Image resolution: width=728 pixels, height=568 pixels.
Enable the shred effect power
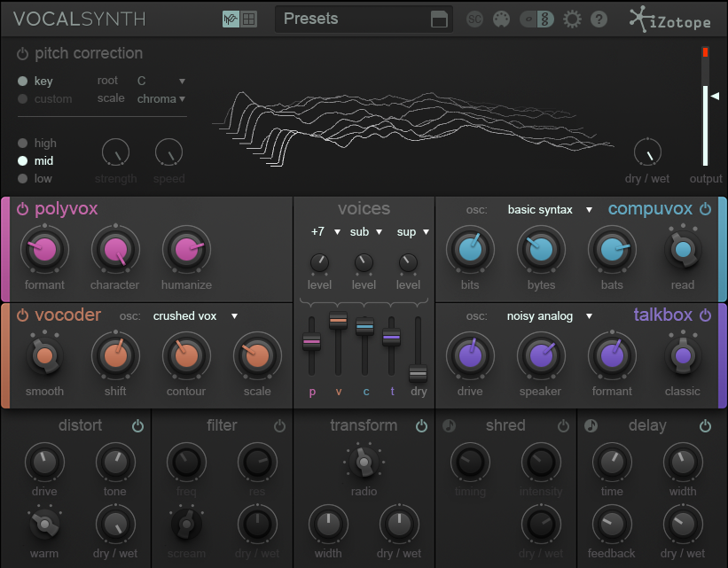(563, 425)
